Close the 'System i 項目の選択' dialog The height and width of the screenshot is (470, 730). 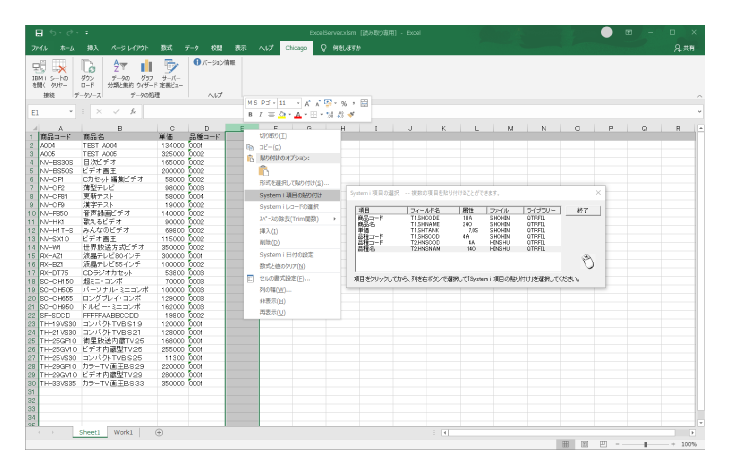[598, 193]
